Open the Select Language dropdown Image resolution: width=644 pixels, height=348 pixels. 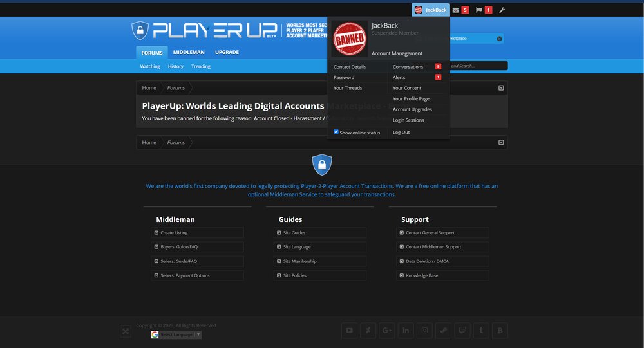tap(176, 334)
